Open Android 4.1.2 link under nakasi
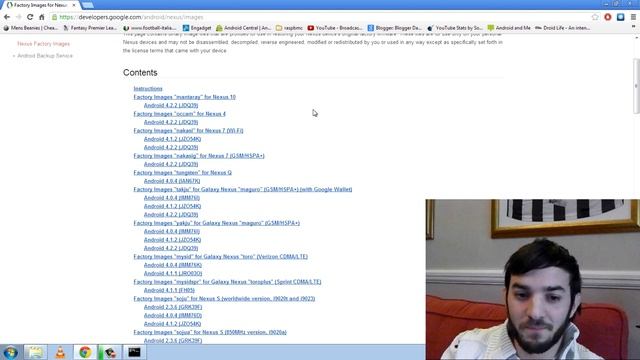The height and width of the screenshot is (360, 640). [x=172, y=139]
